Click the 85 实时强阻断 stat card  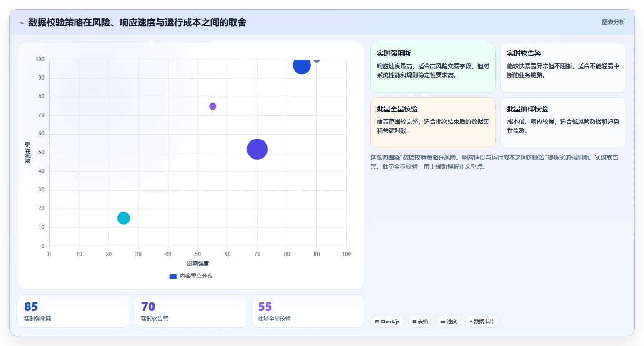(74, 311)
